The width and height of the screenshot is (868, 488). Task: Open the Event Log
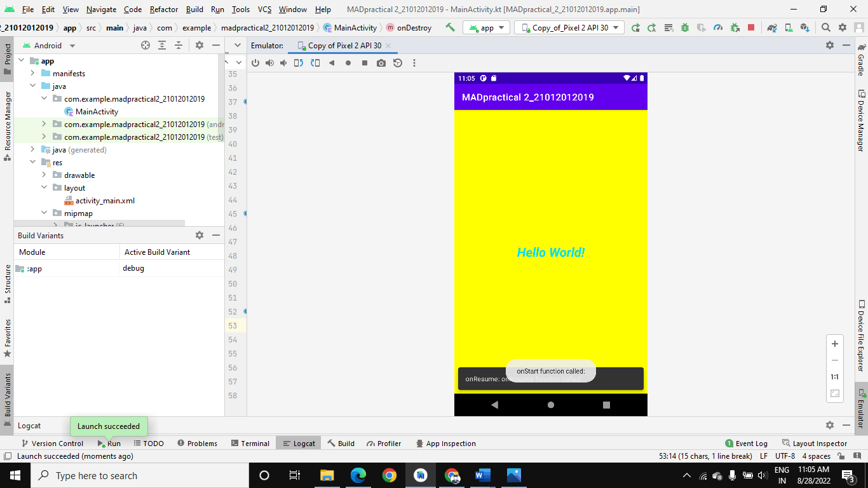pos(746,444)
